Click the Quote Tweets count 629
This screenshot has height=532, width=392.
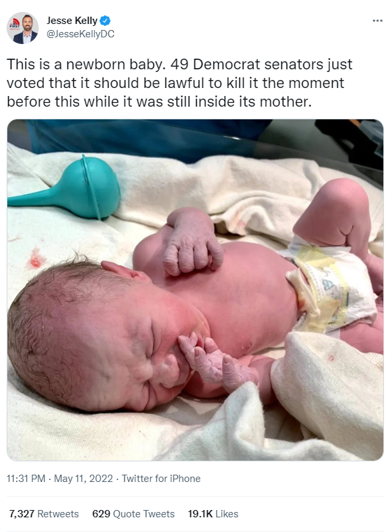[101, 514]
